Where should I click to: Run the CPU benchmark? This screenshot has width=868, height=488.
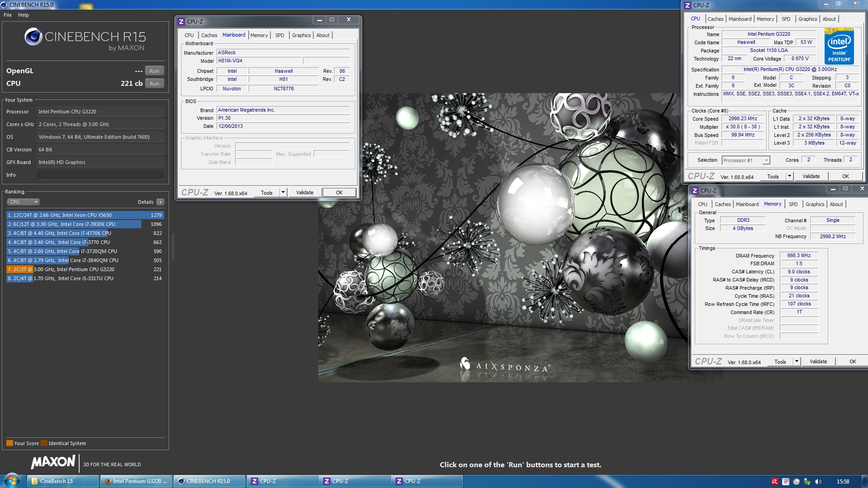click(154, 84)
